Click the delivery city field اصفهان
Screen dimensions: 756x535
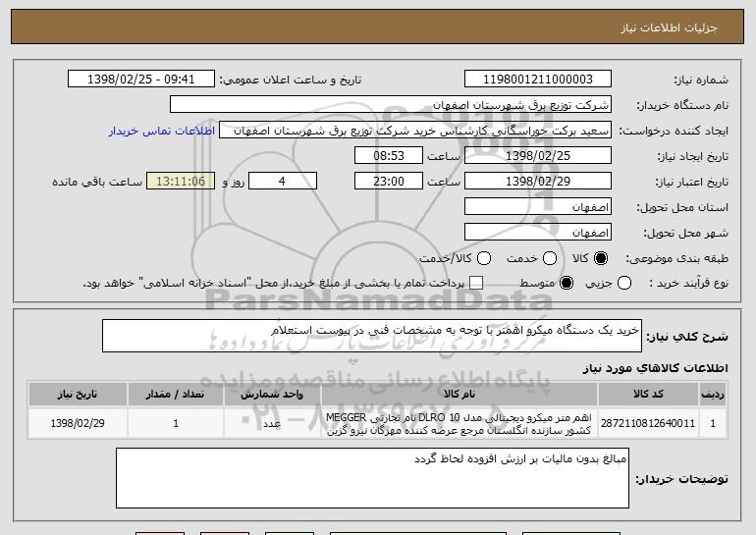tap(538, 233)
